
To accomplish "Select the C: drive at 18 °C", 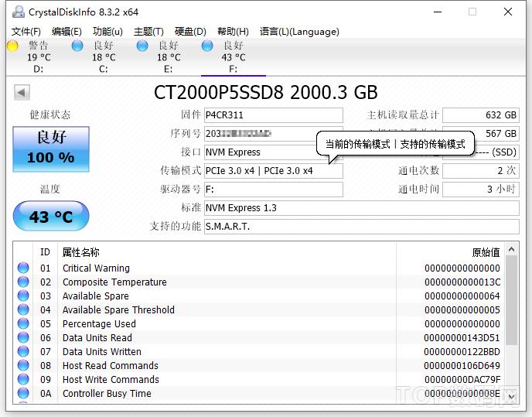I will point(104,56).
